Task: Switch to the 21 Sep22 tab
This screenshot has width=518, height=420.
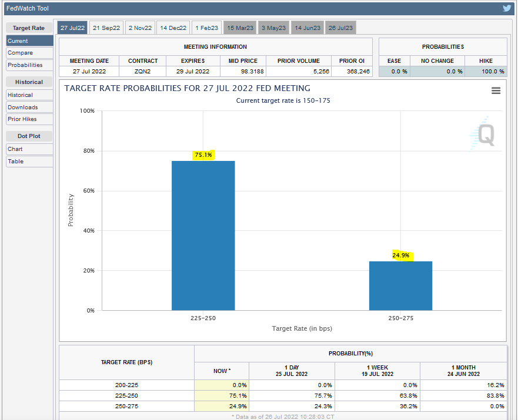Action: (x=106, y=28)
